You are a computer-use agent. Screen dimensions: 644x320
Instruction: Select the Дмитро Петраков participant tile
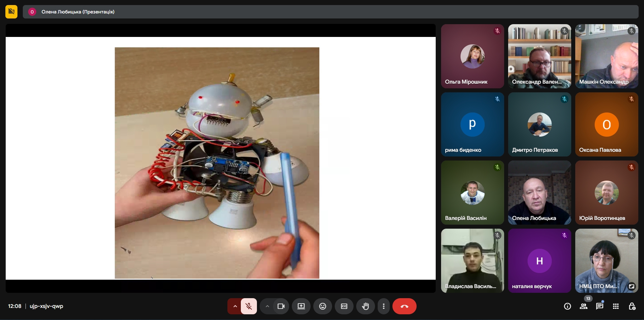click(539, 124)
